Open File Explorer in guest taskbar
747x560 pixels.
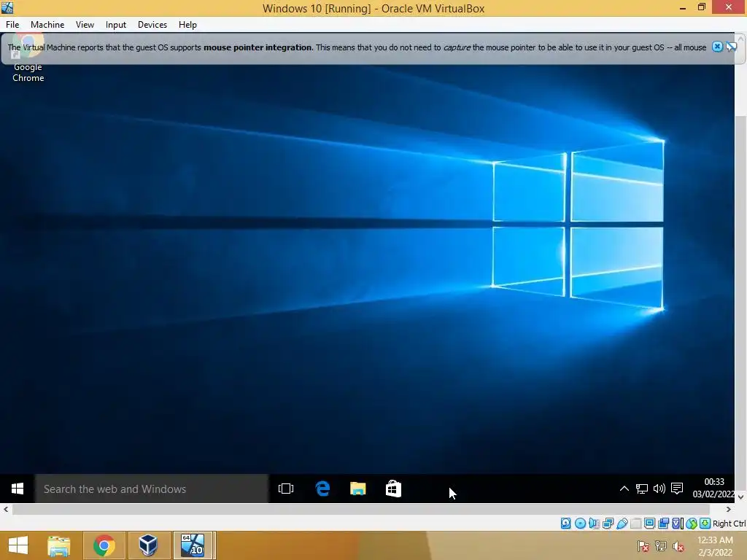[357, 489]
